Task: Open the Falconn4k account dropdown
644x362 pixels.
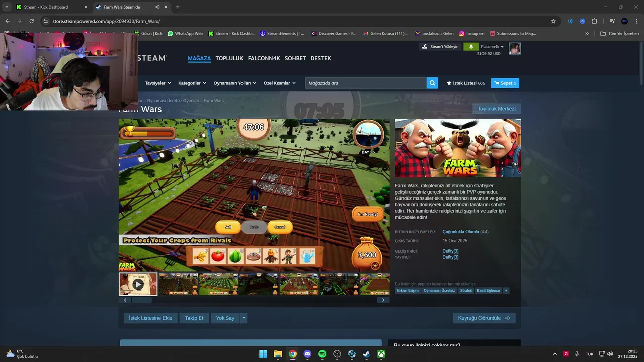Action: click(492, 47)
